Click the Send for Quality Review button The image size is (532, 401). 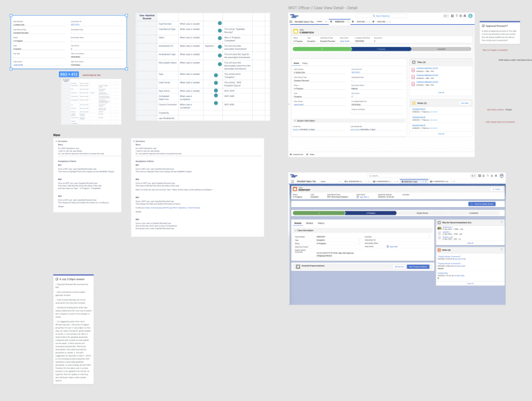point(482,204)
